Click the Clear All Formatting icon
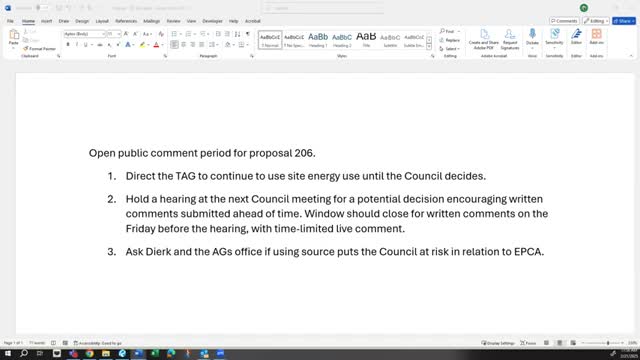 click(x=161, y=34)
